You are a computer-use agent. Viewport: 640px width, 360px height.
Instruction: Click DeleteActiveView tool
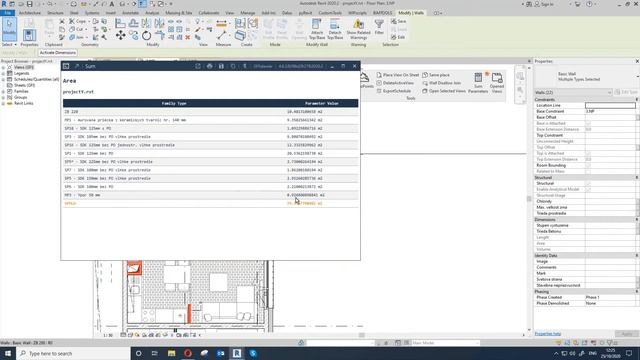(x=395, y=83)
